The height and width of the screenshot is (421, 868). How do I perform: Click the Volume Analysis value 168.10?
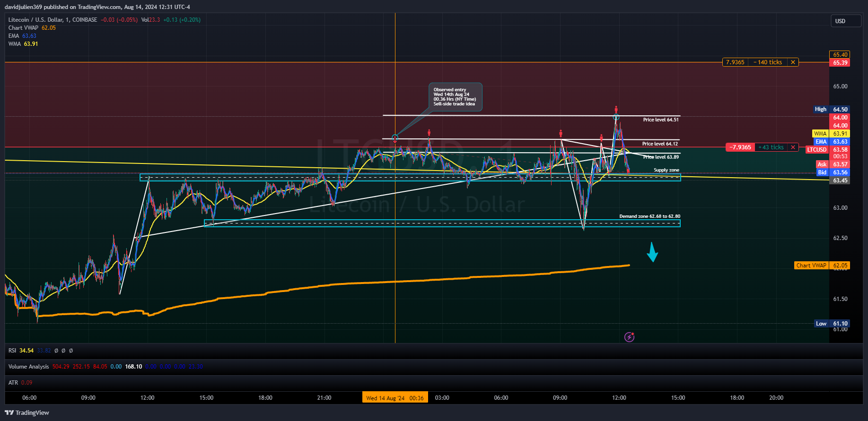[133, 367]
